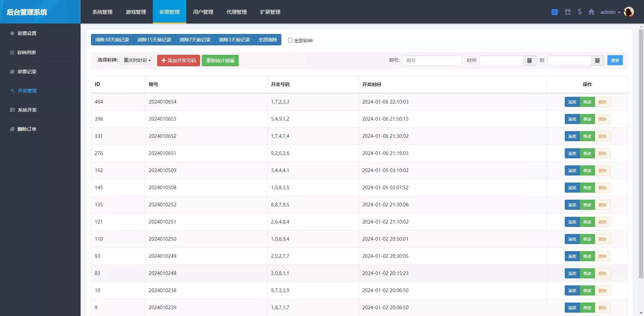Click the 添加开奖号码 button
Viewport: 644px width, 316px height.
pos(178,61)
